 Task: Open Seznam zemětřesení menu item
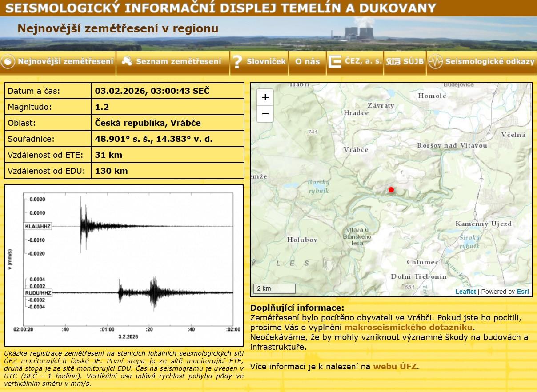tap(178, 62)
